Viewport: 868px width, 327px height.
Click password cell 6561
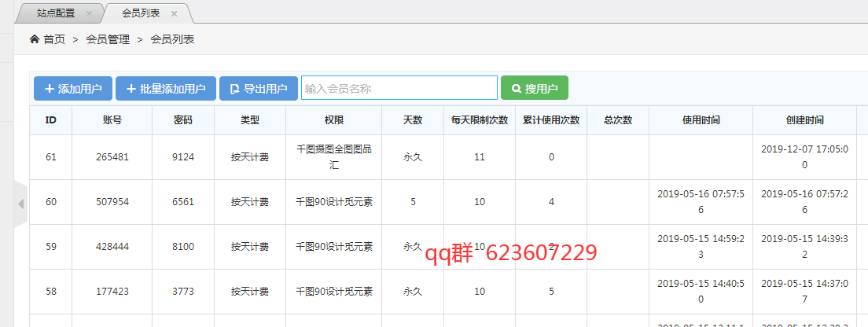coord(183,202)
